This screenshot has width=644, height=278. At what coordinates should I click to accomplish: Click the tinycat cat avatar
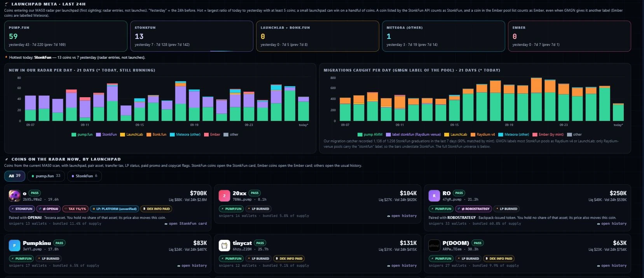click(224, 246)
